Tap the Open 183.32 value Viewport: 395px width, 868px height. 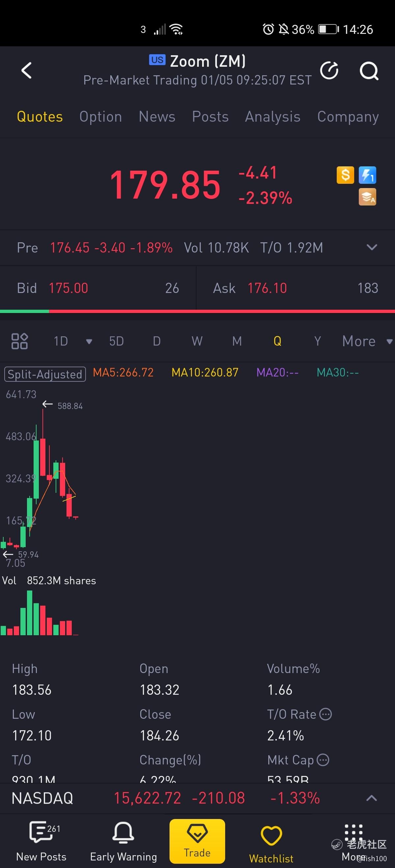click(159, 690)
